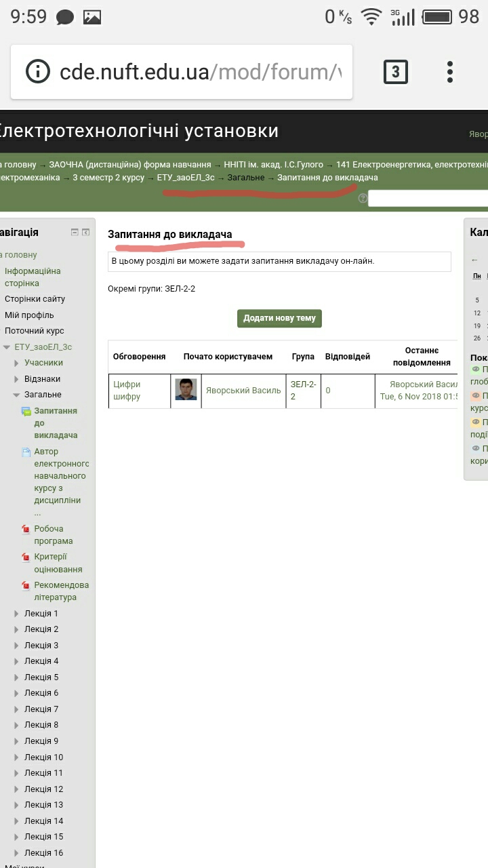This screenshot has height=868, width=488.
Task: Open Мій профіль in the navigation menu
Action: point(29,315)
